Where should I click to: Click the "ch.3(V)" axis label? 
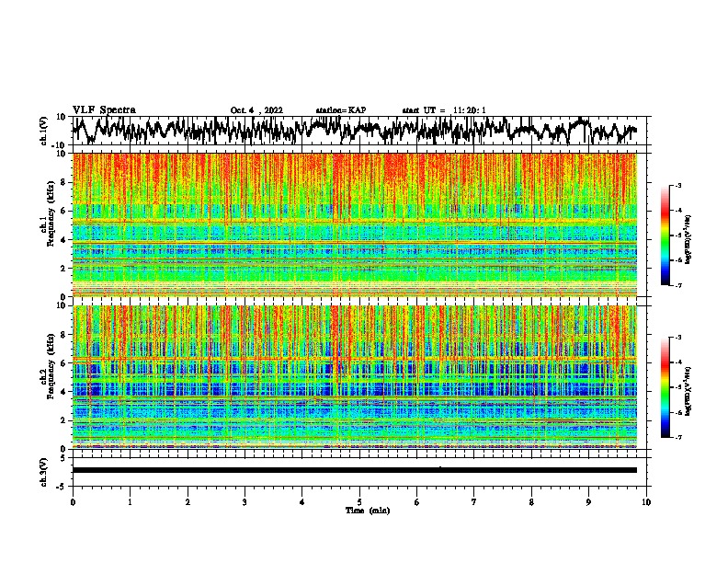click(x=44, y=472)
